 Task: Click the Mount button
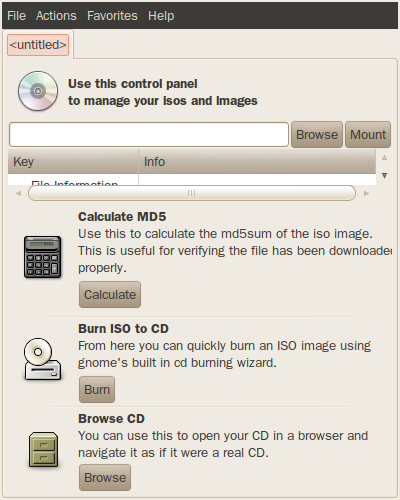368,135
